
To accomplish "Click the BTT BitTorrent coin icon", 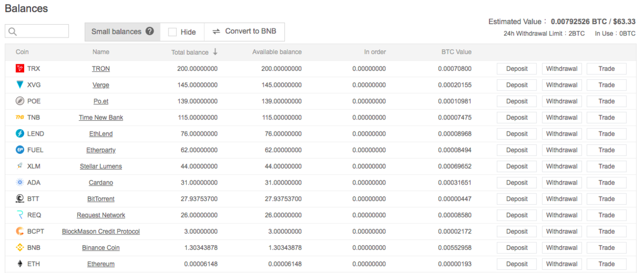I will click(20, 198).
